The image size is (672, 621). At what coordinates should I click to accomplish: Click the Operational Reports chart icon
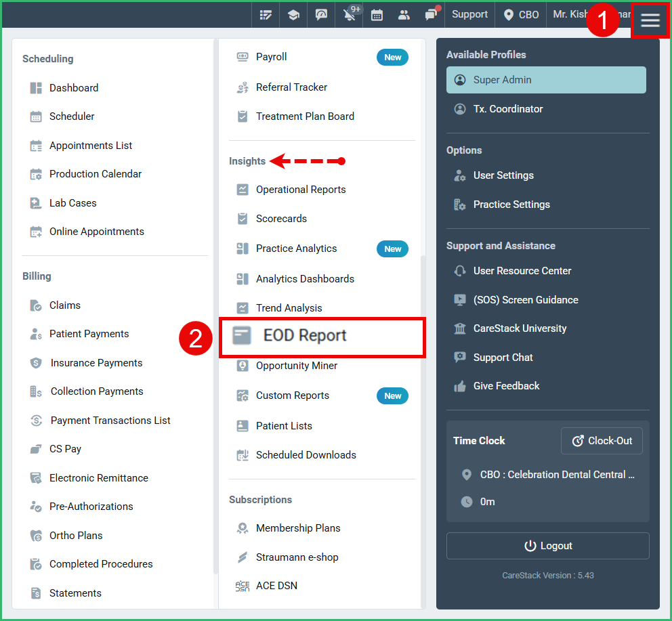click(243, 190)
